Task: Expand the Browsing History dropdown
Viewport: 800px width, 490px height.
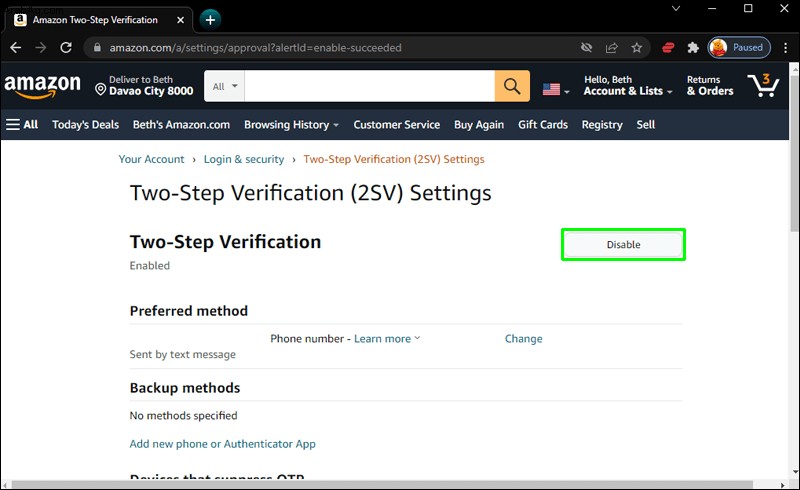Action: 291,125
